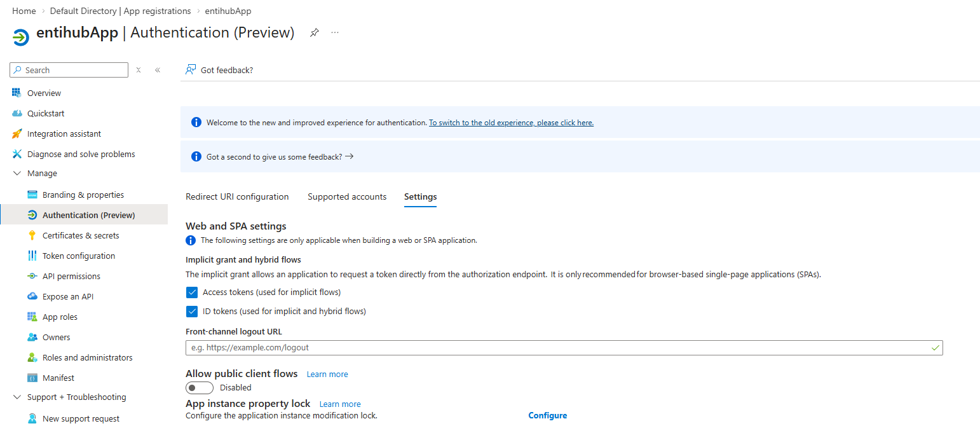980x440 pixels.
Task: Click the Owners people icon
Action: 32,337
